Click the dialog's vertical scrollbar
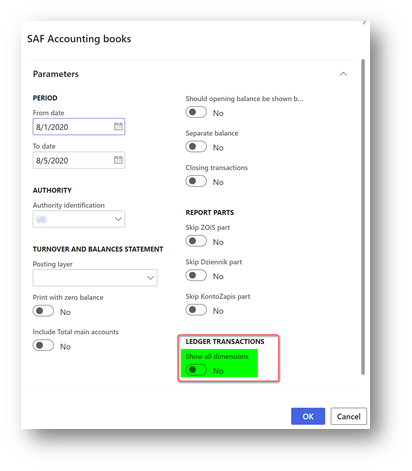The width and height of the screenshot is (412, 471). click(x=363, y=217)
